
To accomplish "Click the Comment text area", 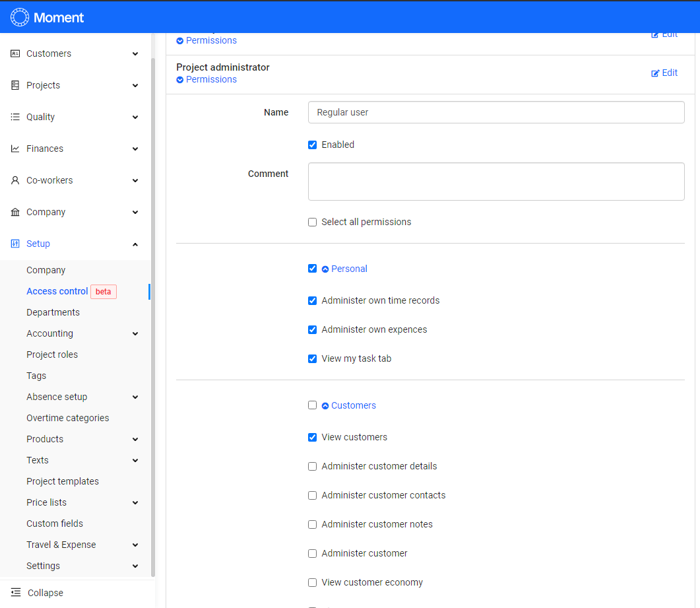I will (496, 182).
